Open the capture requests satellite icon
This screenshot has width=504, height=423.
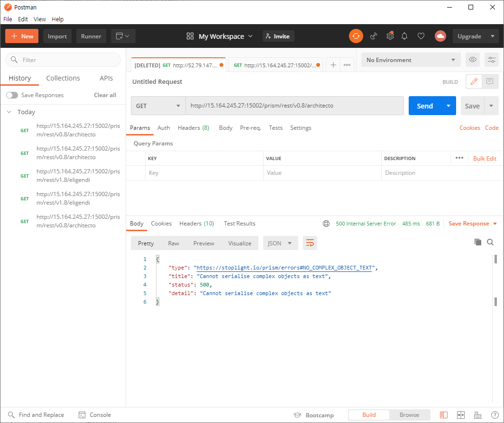click(x=374, y=36)
